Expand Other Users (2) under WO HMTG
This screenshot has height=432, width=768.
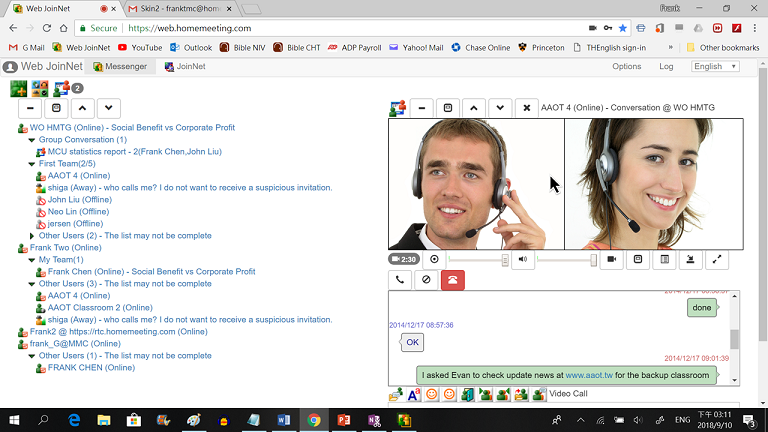coord(32,236)
